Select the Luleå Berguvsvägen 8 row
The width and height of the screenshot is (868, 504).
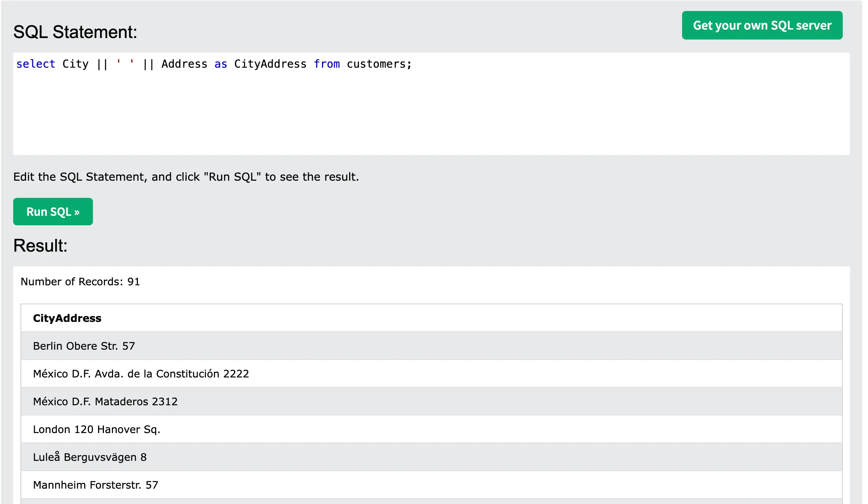[90, 457]
